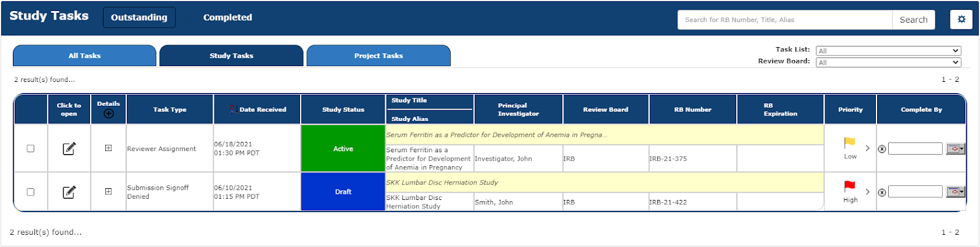Clear Complete By date for IRB-21-422 row
980x247 pixels.
[x=882, y=193]
